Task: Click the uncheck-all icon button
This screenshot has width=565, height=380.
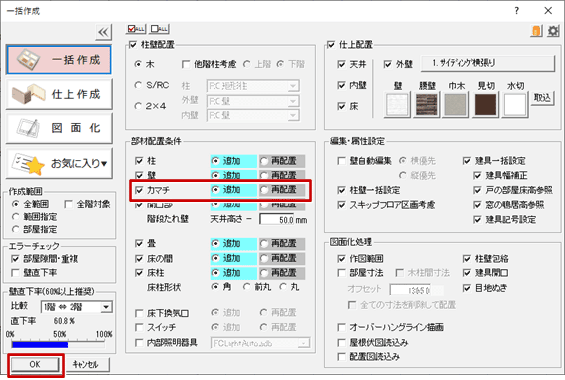Action: click(x=159, y=29)
